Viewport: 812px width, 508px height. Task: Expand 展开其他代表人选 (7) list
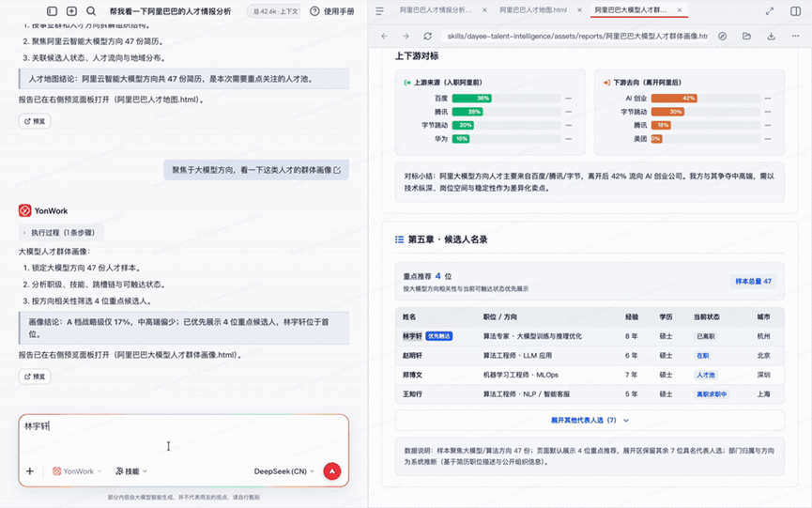590,420
